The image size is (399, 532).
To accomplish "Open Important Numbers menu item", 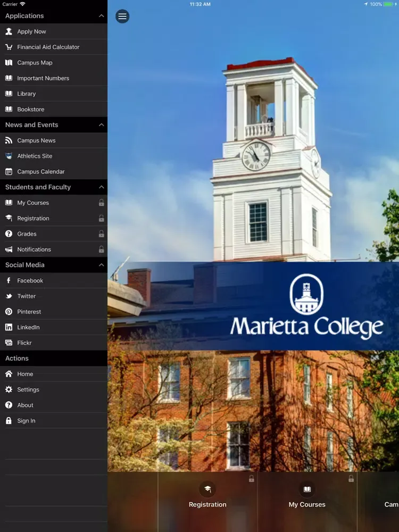I will pyautogui.click(x=54, y=78).
